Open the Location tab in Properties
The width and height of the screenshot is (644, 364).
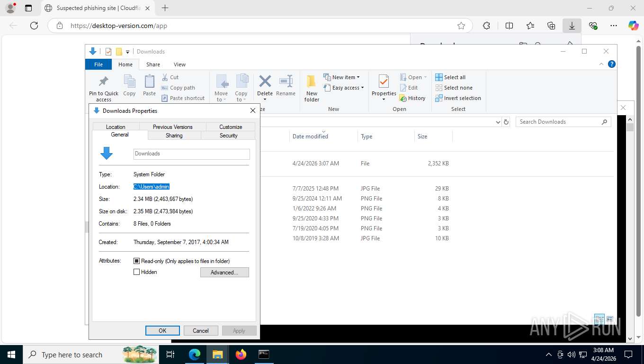click(116, 127)
